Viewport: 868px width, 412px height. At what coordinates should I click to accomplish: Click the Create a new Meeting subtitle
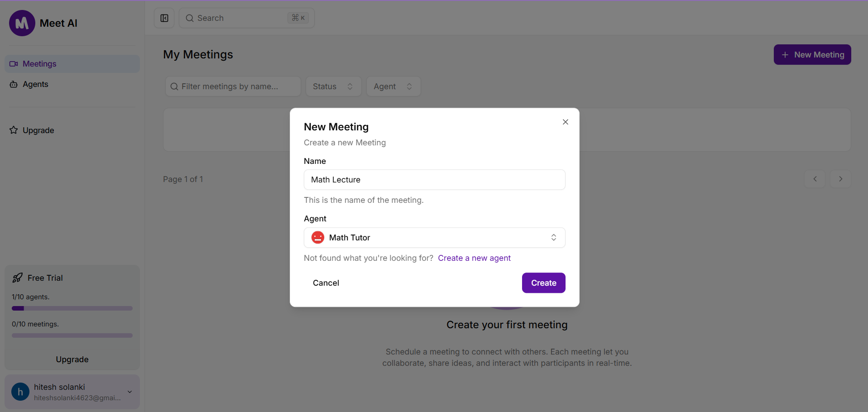pyautogui.click(x=345, y=143)
